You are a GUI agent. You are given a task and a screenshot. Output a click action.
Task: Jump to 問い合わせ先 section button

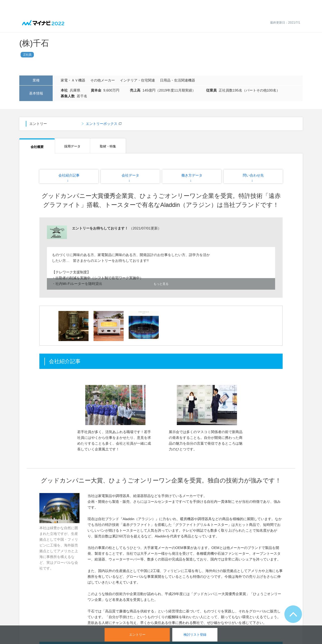[253, 177]
